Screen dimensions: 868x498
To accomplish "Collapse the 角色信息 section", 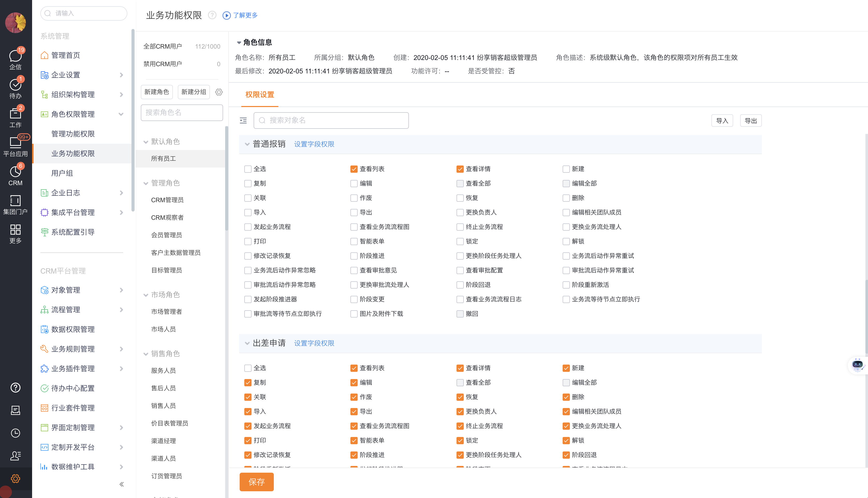I will (x=239, y=42).
